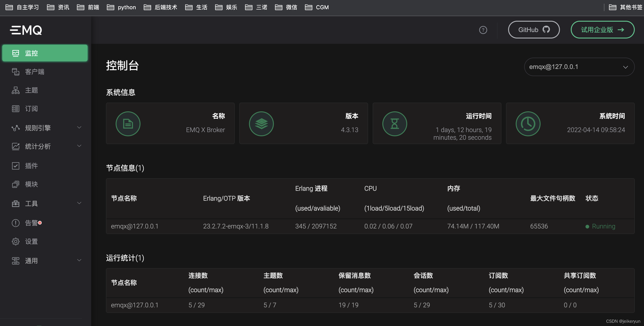Image resolution: width=644 pixels, height=326 pixels.
Task: Expand the 通用 general submenu
Action: 45,261
